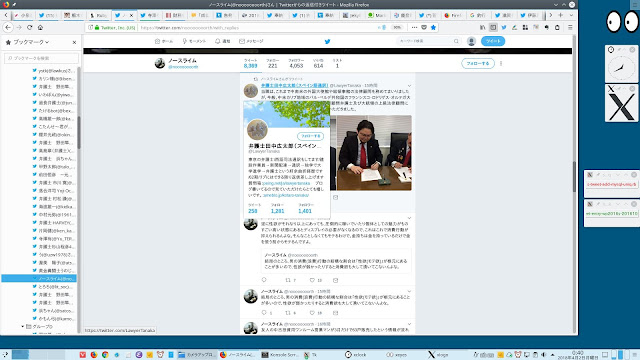Open the ブックマーク sidebar dropdown

tap(31, 42)
